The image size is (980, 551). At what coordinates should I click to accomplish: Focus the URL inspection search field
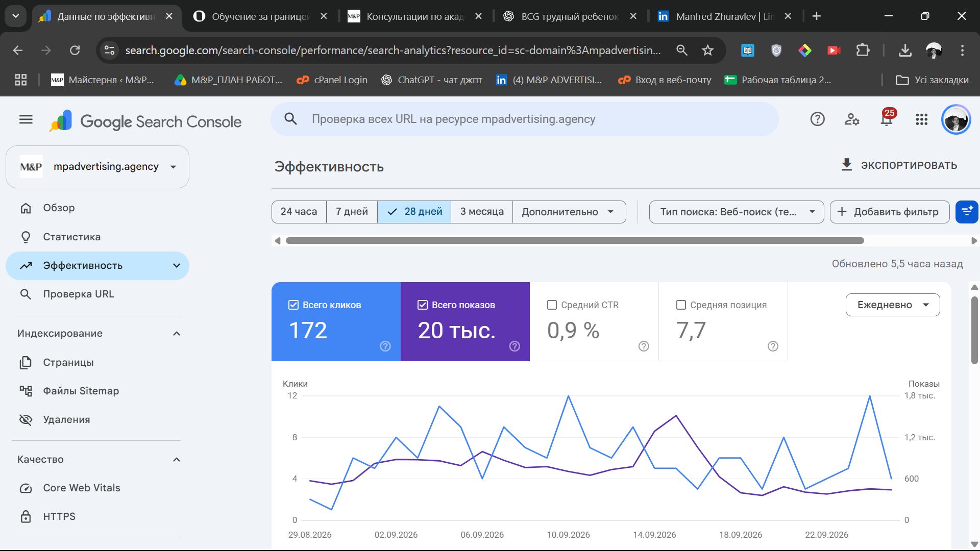[x=525, y=119]
